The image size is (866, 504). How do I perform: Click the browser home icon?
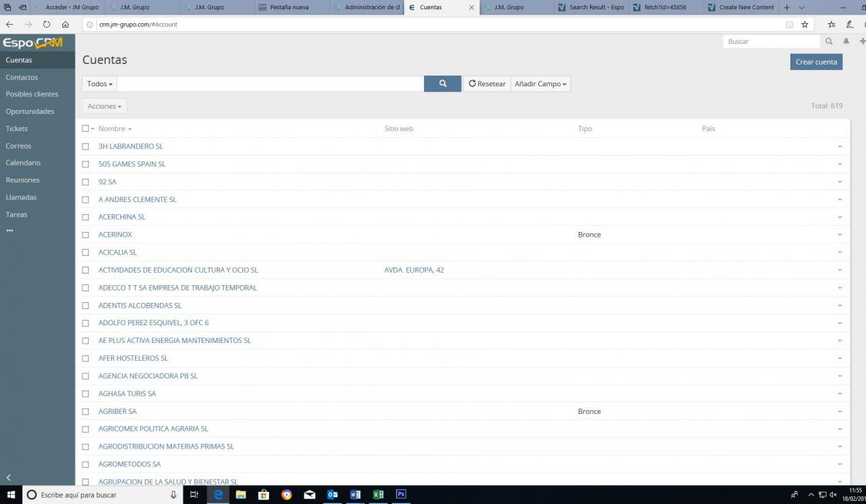click(x=66, y=25)
